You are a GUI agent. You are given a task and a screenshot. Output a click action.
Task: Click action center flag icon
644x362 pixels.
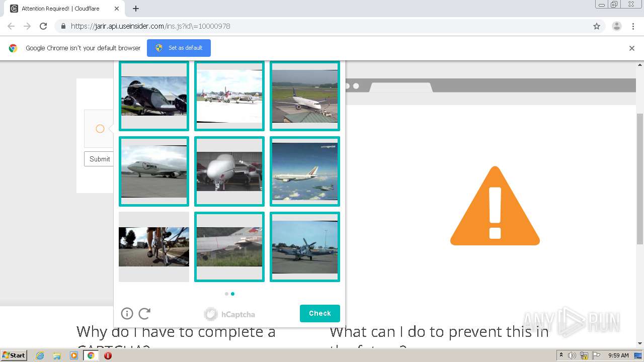[x=595, y=355]
